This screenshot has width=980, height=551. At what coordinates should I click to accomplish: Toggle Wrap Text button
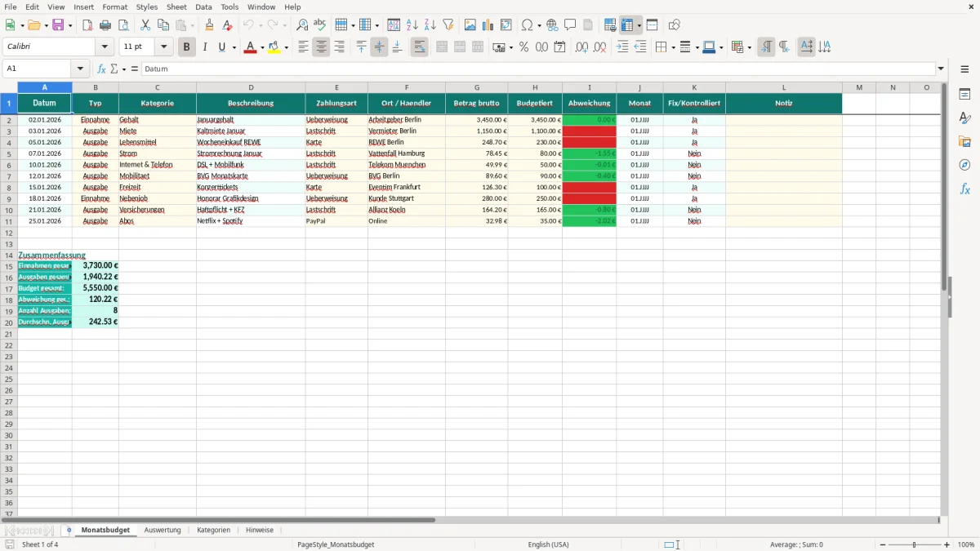(419, 47)
